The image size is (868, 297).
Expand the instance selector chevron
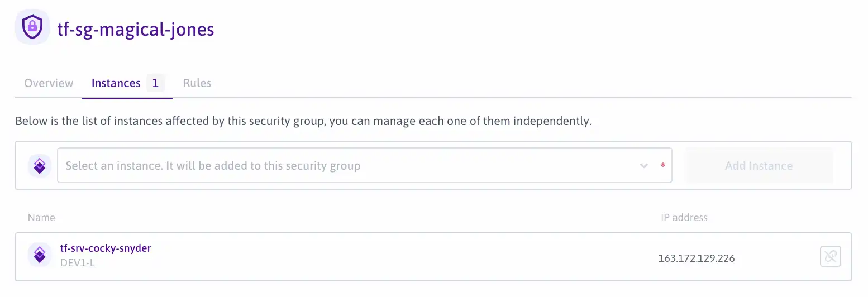[644, 166]
